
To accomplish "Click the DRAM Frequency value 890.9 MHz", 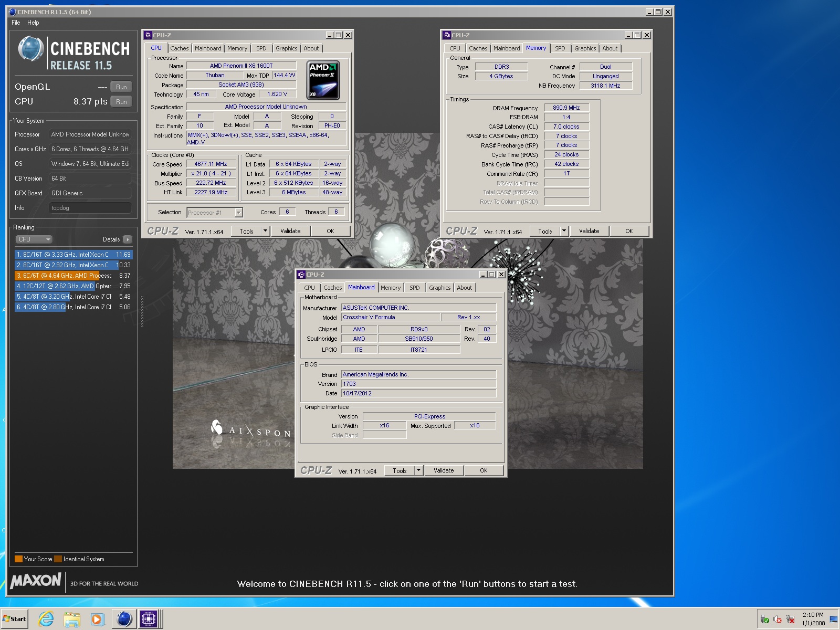I will [566, 108].
